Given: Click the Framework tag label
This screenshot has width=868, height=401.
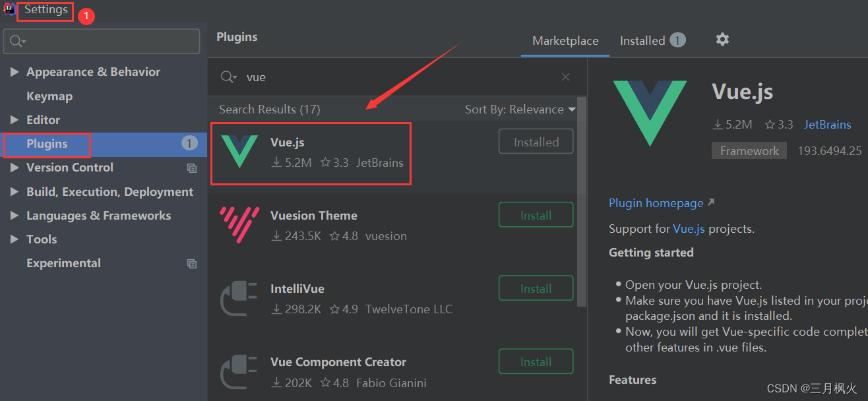Looking at the screenshot, I should 749,151.
